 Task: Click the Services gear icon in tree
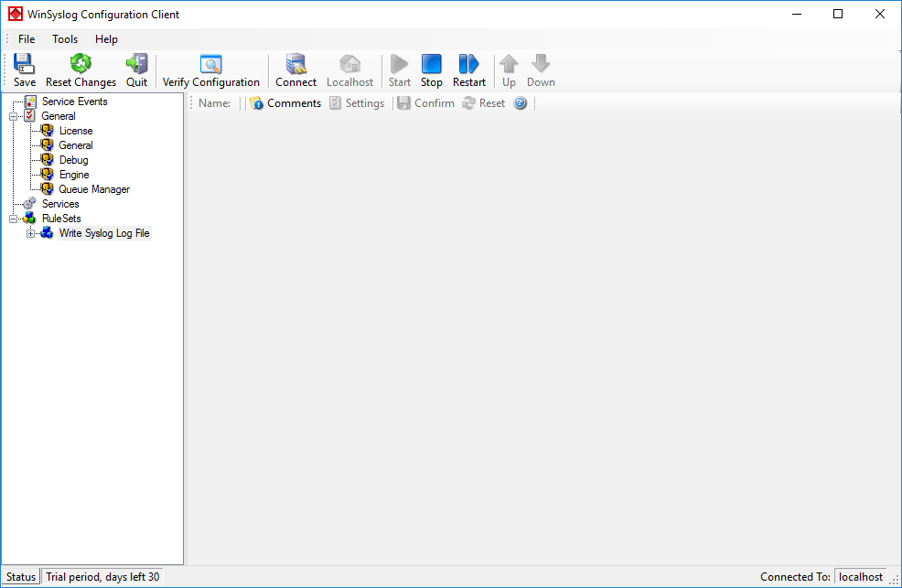pos(29,204)
